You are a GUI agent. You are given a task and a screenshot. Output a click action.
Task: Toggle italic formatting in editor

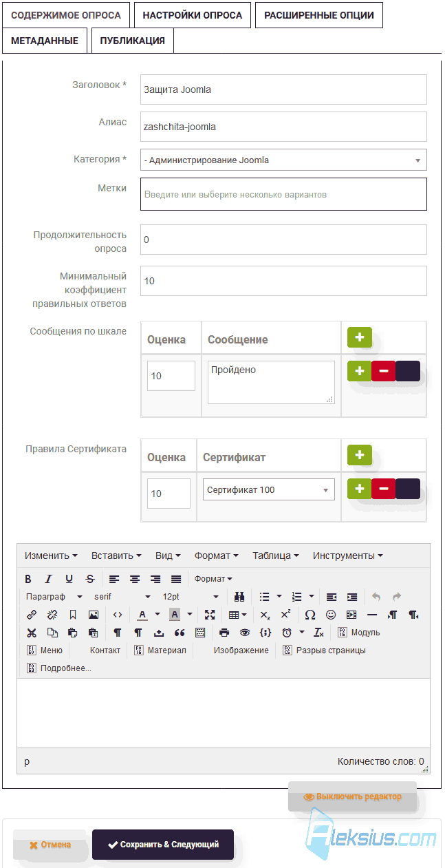pos(49,579)
